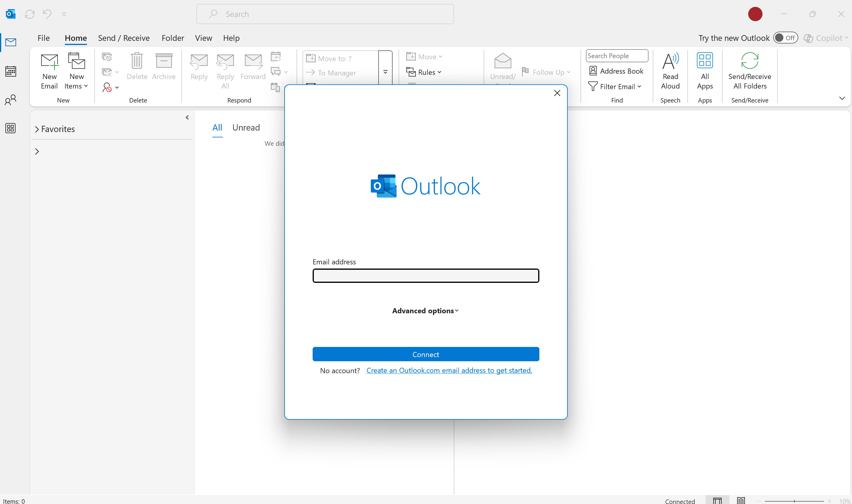Close the Outlook account dialog
The height and width of the screenshot is (504, 852).
click(x=557, y=93)
